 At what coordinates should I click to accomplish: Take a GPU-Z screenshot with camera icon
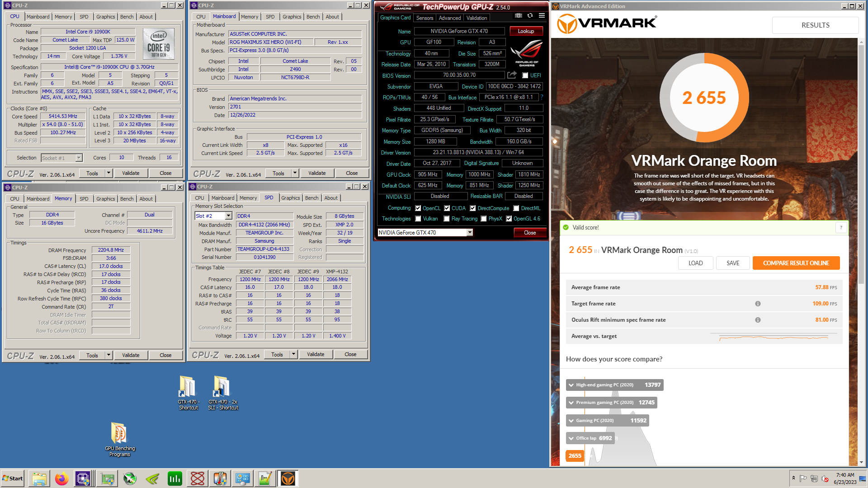pos(519,15)
